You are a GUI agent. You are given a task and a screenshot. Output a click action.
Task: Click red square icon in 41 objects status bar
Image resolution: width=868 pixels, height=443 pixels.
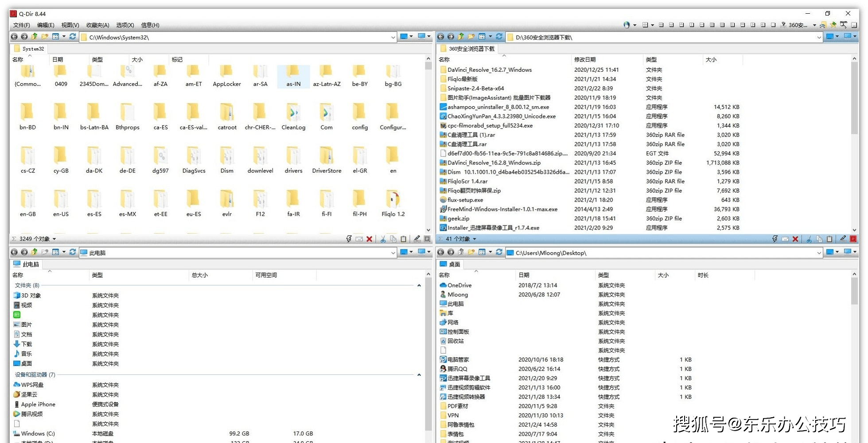[x=853, y=239]
